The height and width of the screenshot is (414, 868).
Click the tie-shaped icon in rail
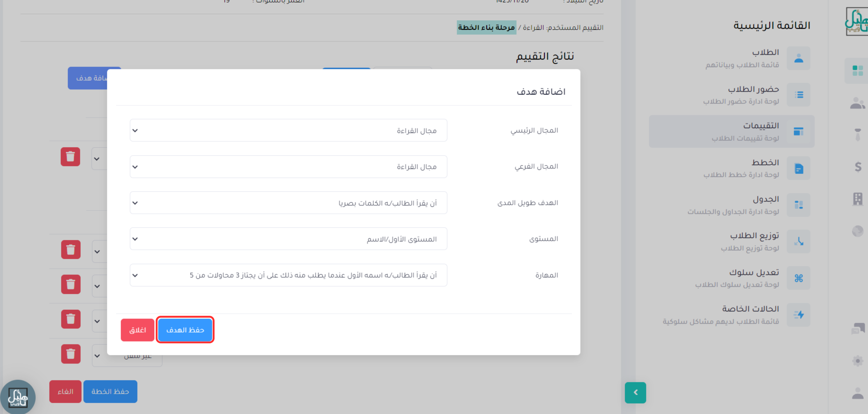pos(858,134)
